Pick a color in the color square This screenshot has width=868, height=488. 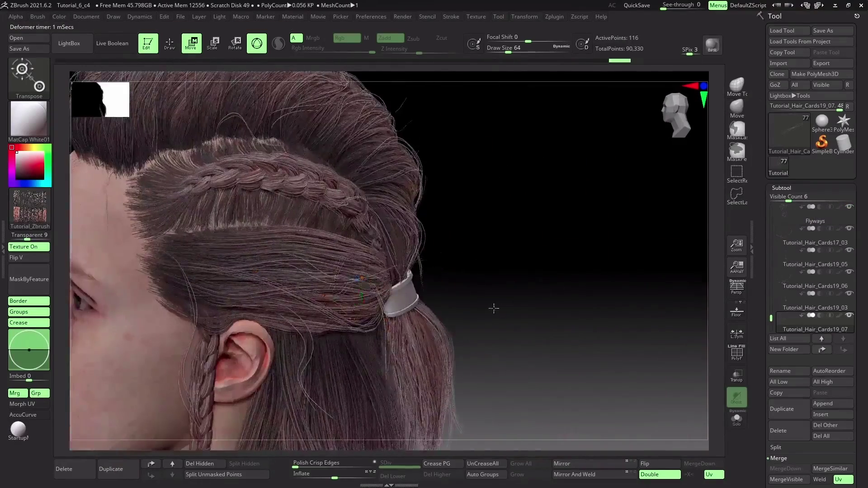[x=30, y=166]
